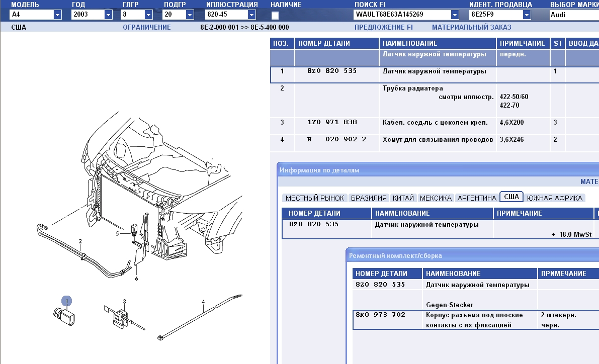599x364 pixels.
Task: Click 8Z0 820 535 in the repair kit table
Action: pos(380,285)
